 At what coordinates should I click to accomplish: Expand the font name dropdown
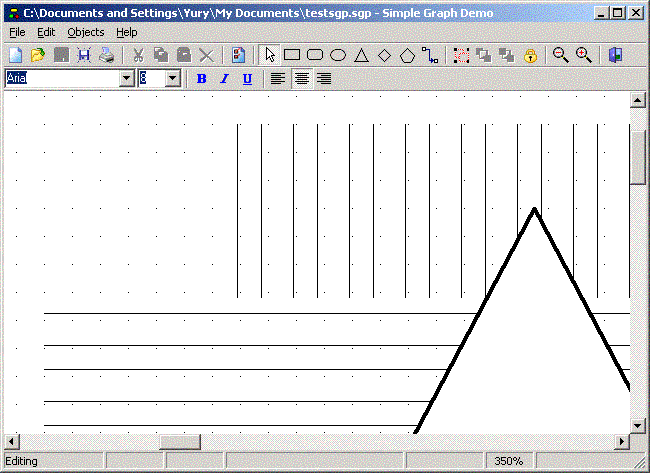tap(126, 78)
